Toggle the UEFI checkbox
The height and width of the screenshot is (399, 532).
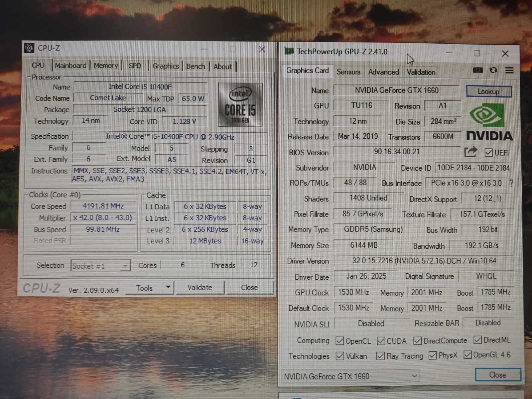click(x=488, y=153)
